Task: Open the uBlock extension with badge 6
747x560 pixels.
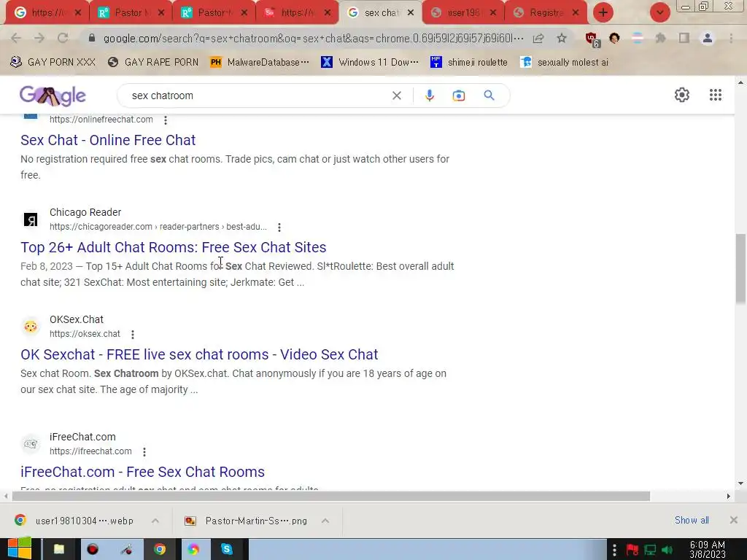Action: pyautogui.click(x=592, y=39)
